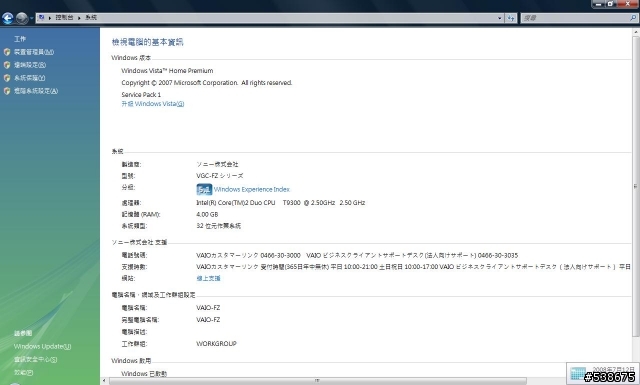Click shield icon beside 進階系統設定

point(7,91)
